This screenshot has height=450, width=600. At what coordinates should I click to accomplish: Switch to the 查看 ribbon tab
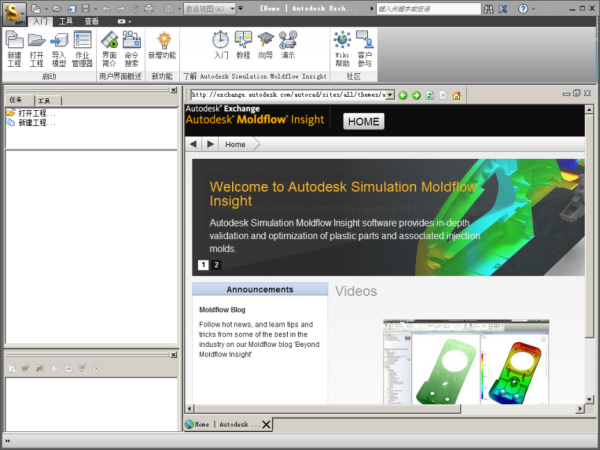pos(91,21)
